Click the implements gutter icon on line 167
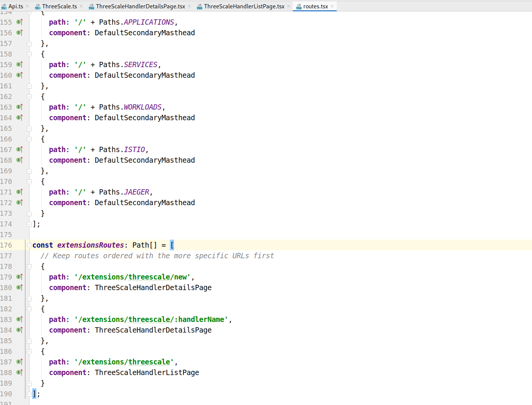This screenshot has height=405, width=532. [x=20, y=149]
